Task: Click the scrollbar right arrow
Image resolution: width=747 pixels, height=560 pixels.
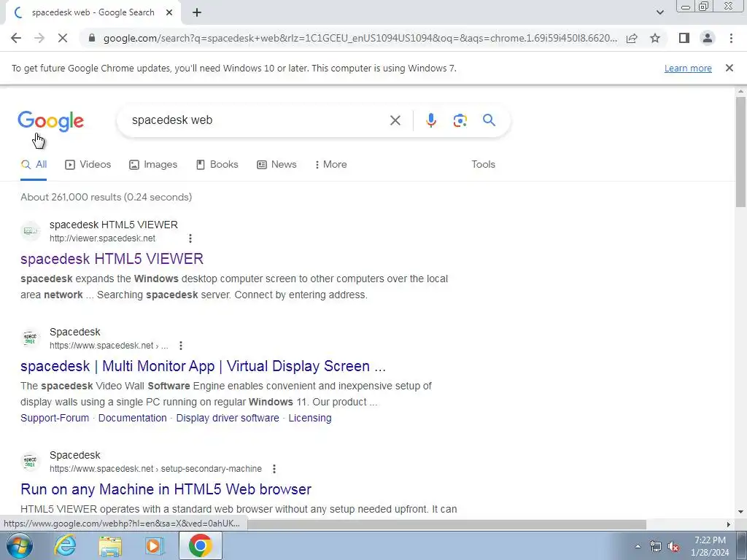Action: point(729,524)
